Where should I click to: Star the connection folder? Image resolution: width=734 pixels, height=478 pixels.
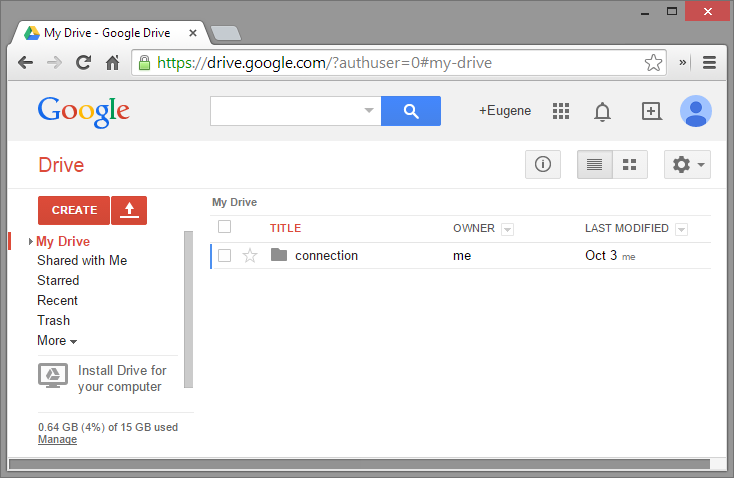pos(250,256)
